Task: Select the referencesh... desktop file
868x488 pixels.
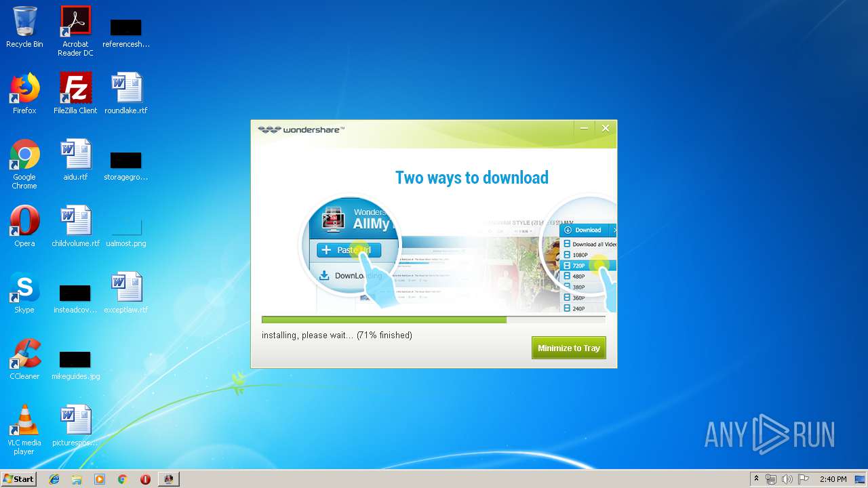Action: click(126, 32)
